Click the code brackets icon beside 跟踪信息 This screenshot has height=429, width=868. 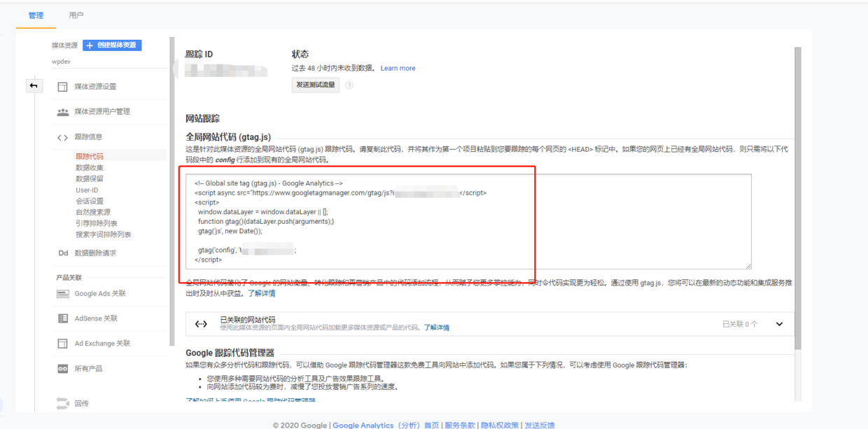coord(62,137)
